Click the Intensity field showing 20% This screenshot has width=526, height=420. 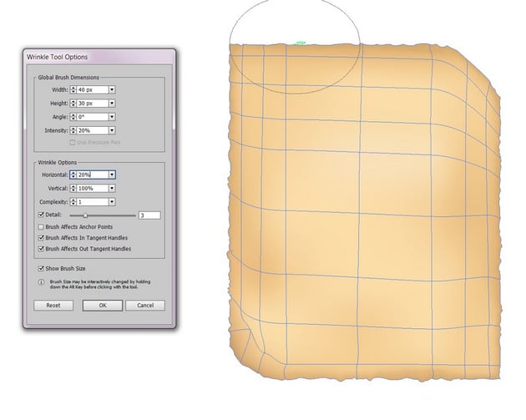pyautogui.click(x=93, y=130)
